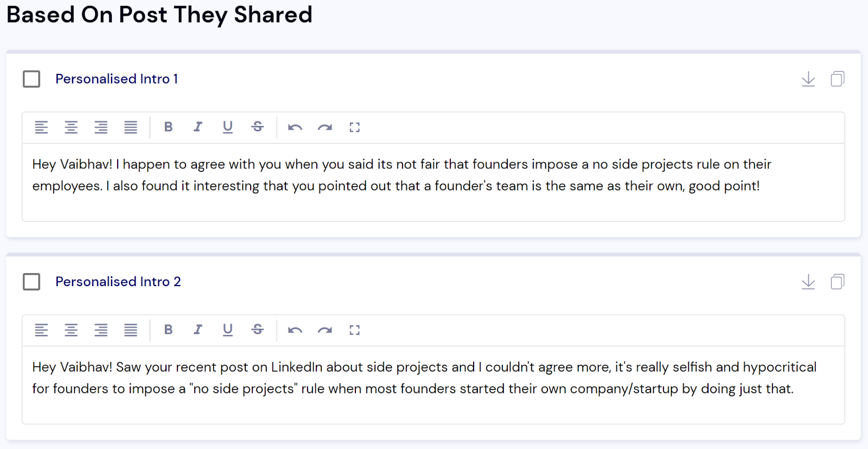Open fullscreen mode for Intro 2 editor

(355, 330)
